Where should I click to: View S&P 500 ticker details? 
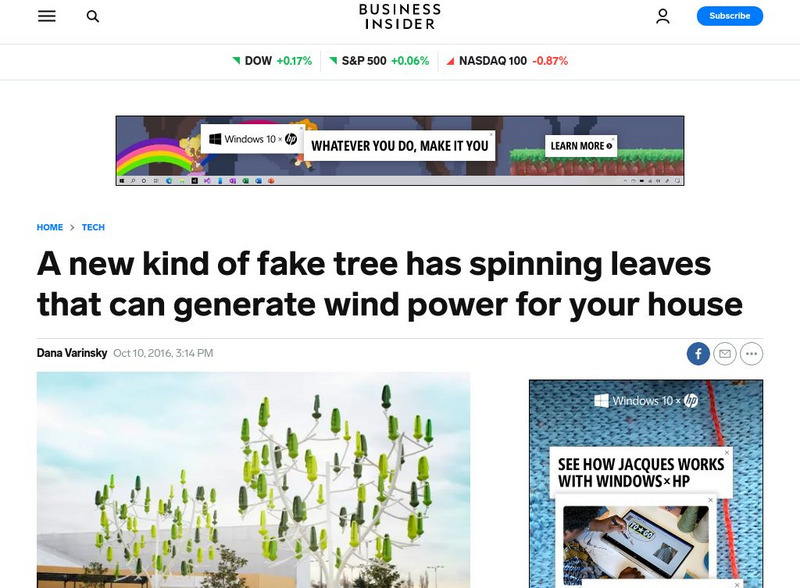[379, 61]
